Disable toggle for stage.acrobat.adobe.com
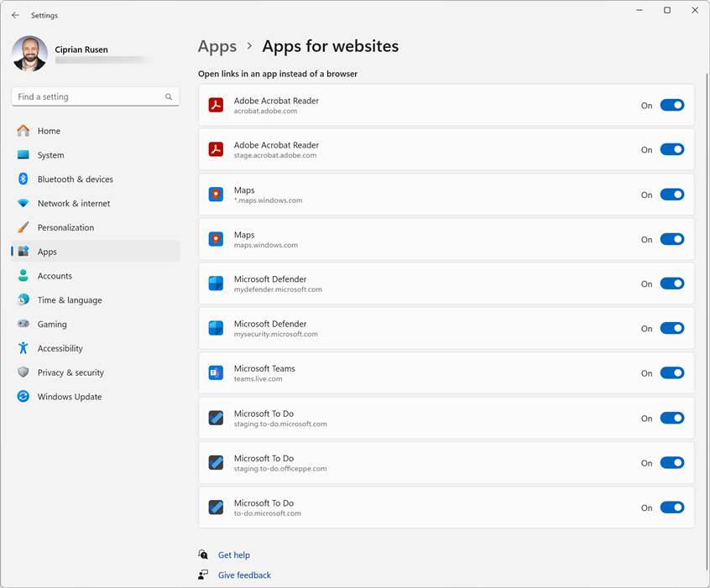Viewport: 710px width, 588px height. (671, 149)
